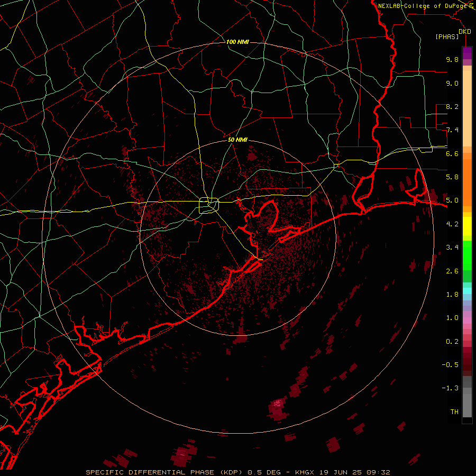Click the 5.0 scale label
Image resolution: width=476 pixels, height=476 pixels.
point(452,200)
